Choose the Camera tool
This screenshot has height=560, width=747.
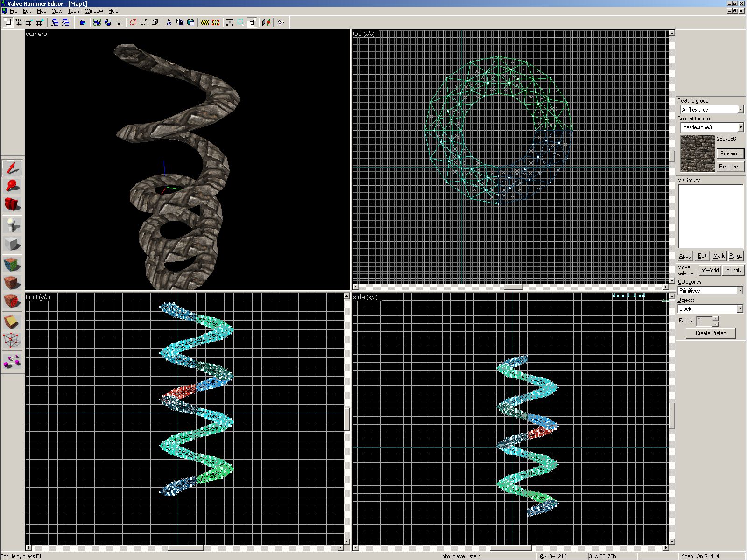coord(12,204)
